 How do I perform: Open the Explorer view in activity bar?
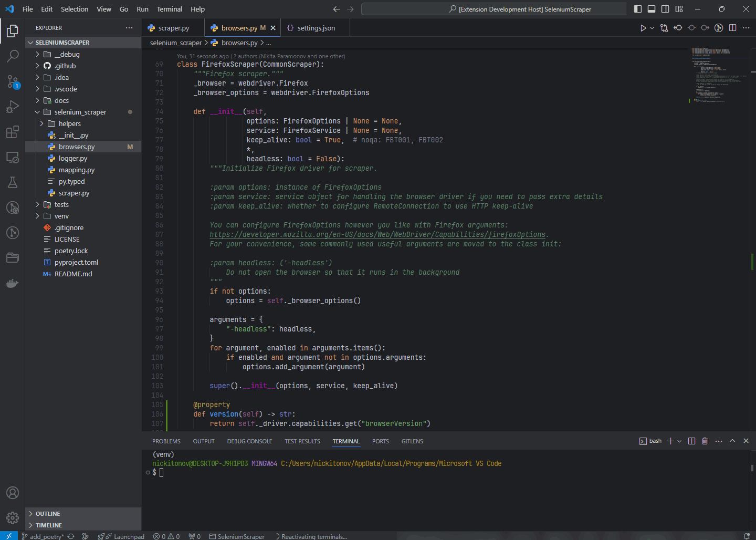coord(13,32)
